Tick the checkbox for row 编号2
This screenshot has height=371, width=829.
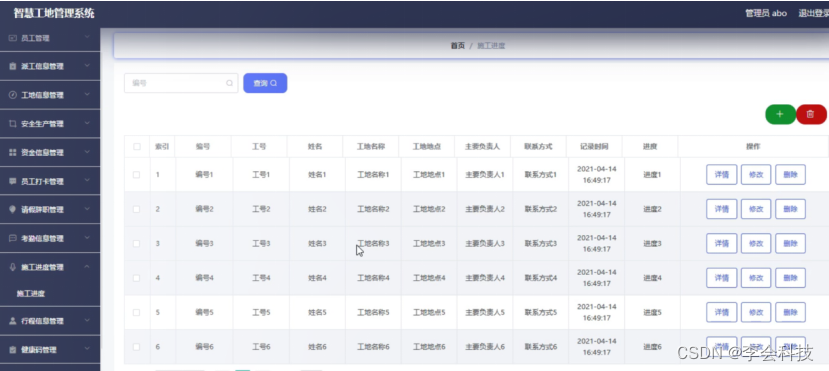(x=136, y=209)
